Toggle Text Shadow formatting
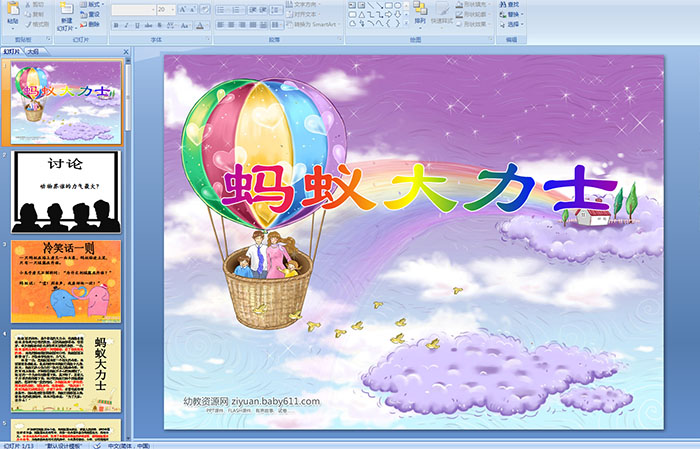 click(159, 25)
